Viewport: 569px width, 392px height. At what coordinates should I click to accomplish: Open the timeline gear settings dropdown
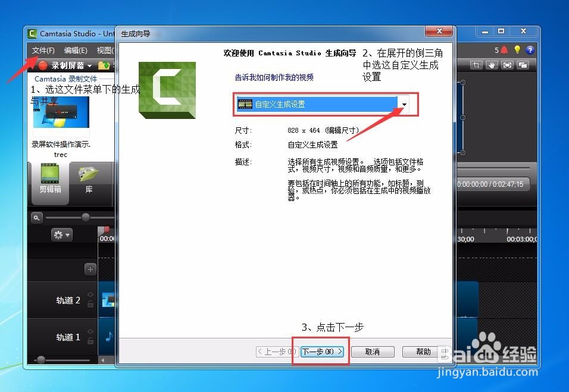pyautogui.click(x=61, y=236)
